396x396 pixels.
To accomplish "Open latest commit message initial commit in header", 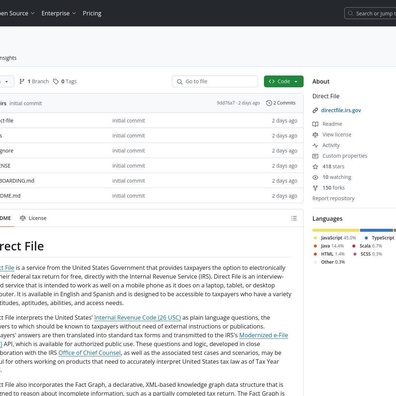I will (26, 103).
